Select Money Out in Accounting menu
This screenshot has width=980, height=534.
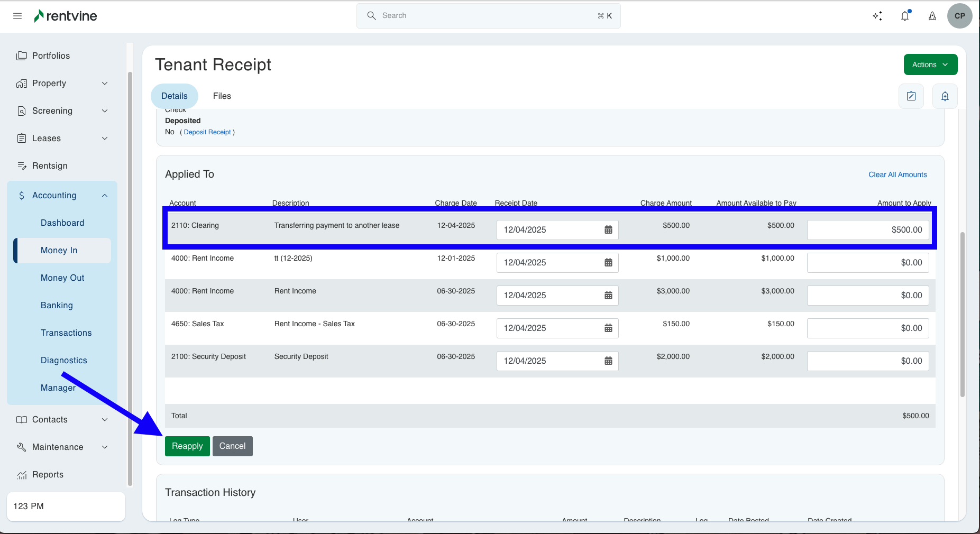point(62,278)
